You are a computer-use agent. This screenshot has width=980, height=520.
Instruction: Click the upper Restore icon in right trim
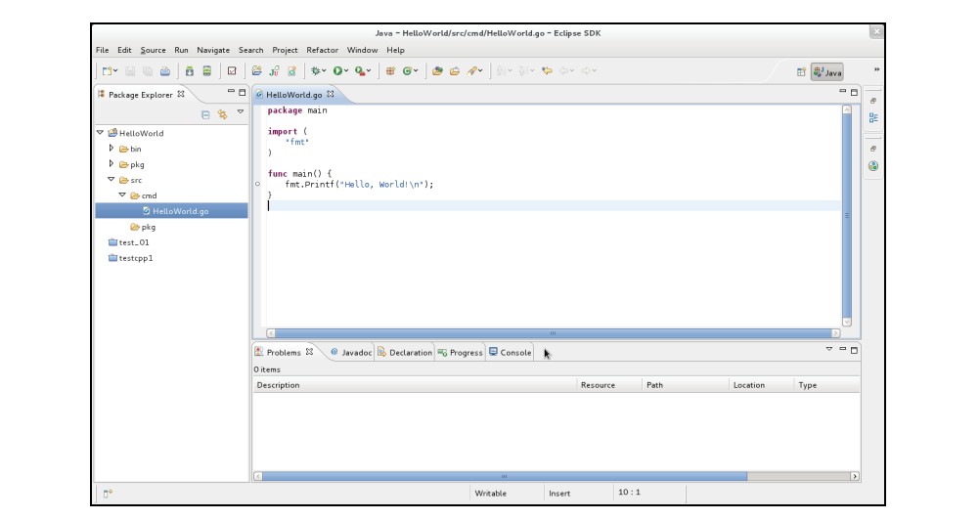873,101
